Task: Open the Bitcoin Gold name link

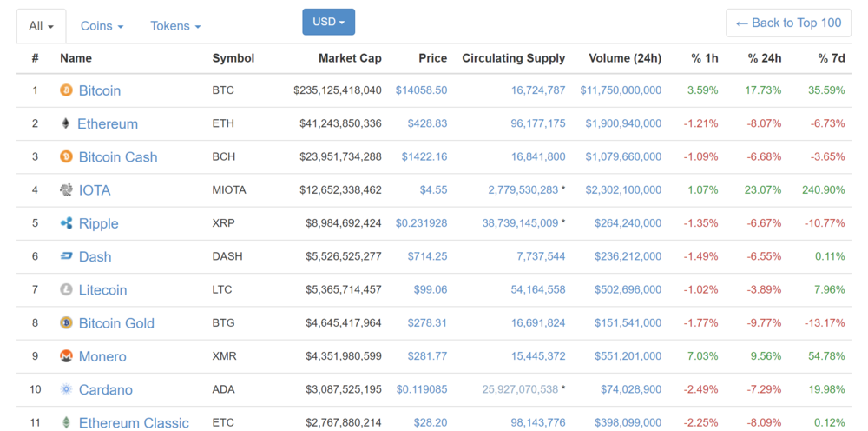Action: 116,323
